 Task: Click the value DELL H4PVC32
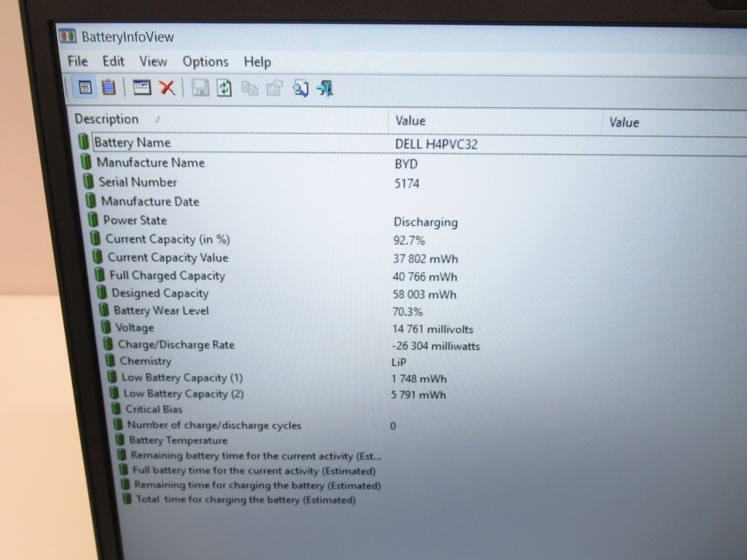pos(436,144)
